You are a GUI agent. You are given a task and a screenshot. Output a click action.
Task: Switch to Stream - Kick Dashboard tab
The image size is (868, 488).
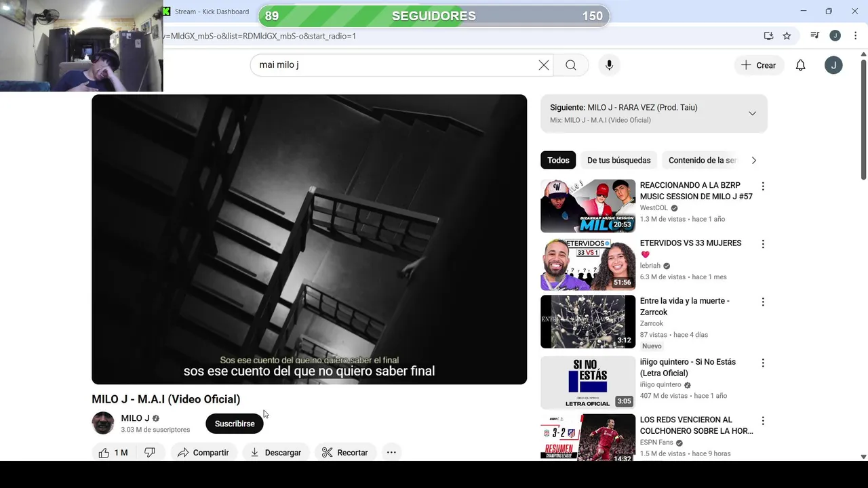tap(212, 12)
